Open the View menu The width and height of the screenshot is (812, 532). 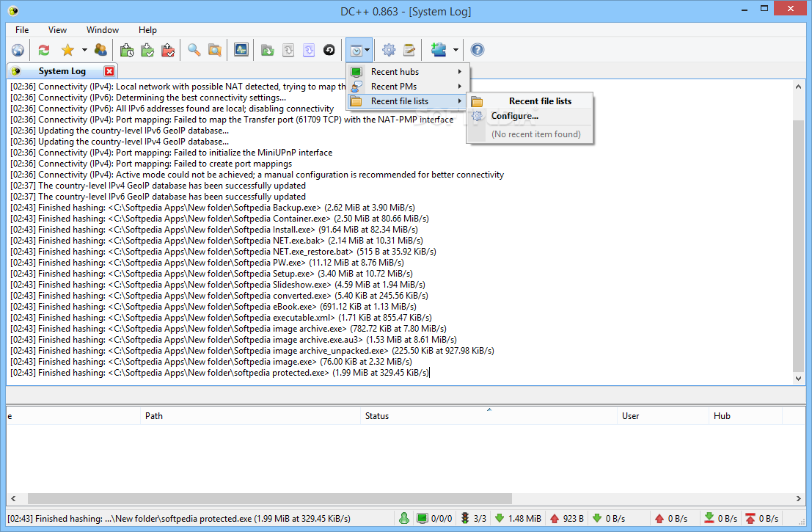click(x=57, y=30)
